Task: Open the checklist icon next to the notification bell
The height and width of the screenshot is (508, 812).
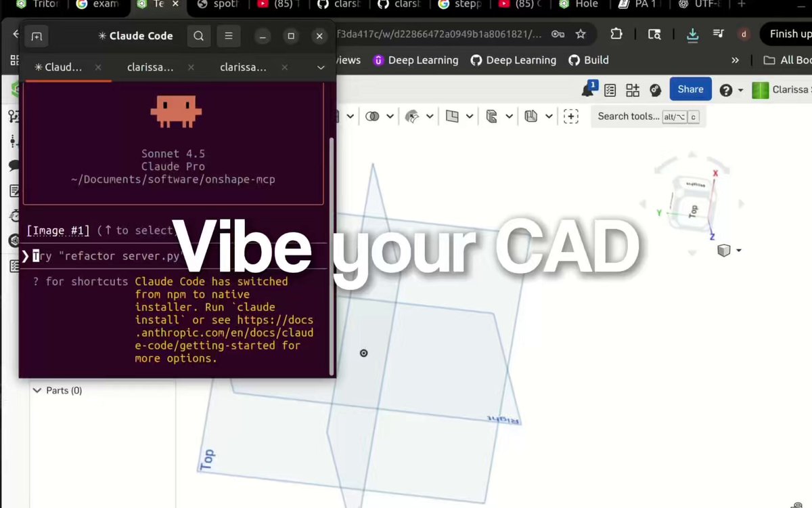Action: [610, 90]
